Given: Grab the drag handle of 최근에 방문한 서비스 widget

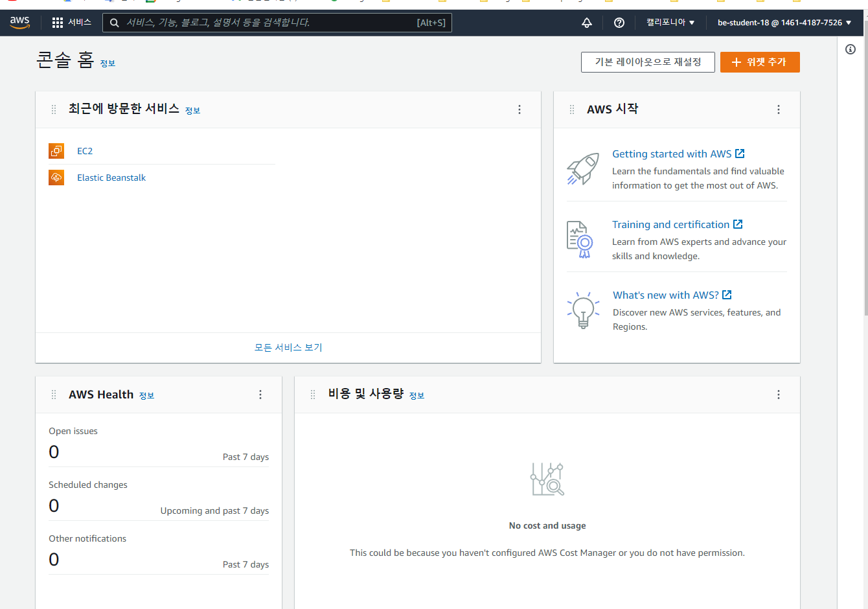Looking at the screenshot, I should [54, 109].
